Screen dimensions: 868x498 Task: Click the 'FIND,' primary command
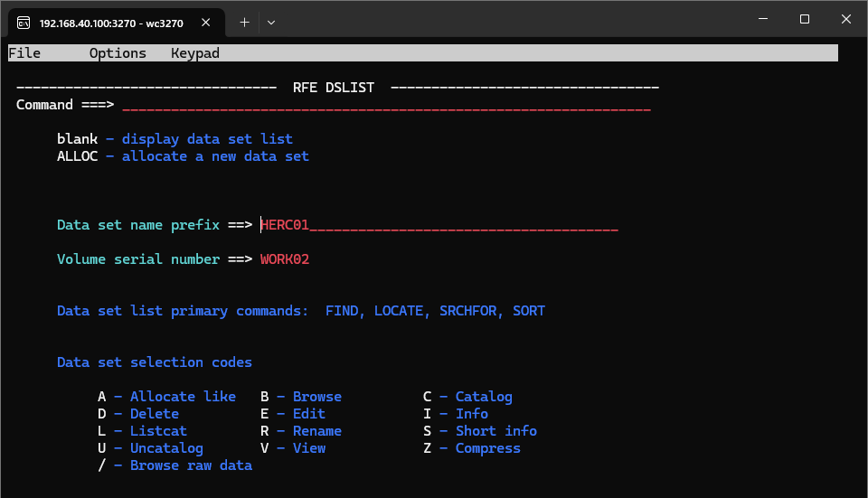[x=344, y=311]
